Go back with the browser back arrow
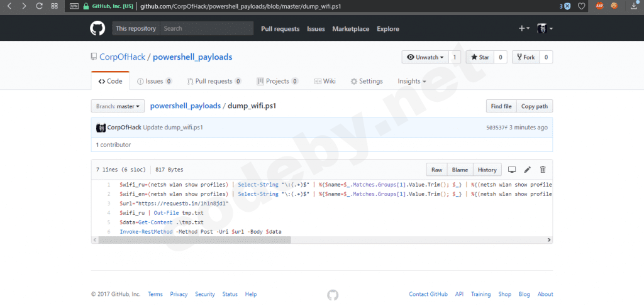The image size is (644, 306). tap(9, 6)
